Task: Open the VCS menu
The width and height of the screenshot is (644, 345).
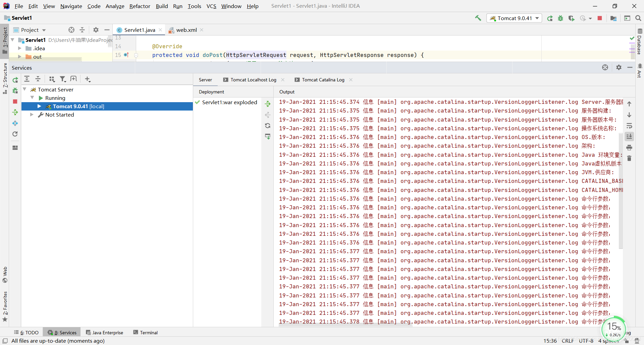Action: [x=211, y=6]
